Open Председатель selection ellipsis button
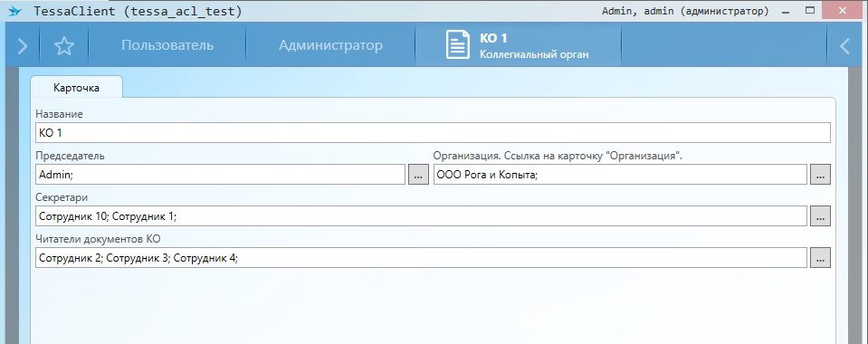 point(418,175)
